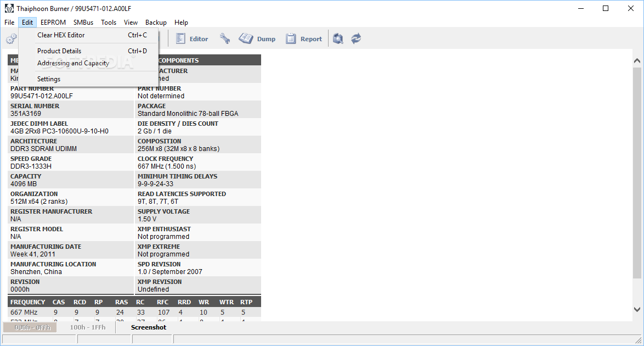Click the 667 MHz frequency cell
The height and width of the screenshot is (346, 644).
coord(24,312)
